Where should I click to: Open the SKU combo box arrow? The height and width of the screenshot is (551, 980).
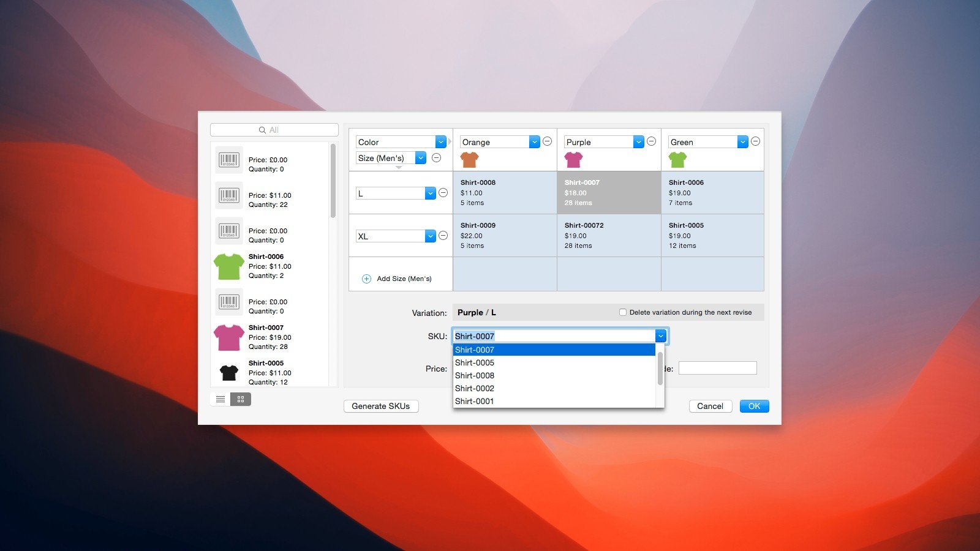tap(660, 336)
